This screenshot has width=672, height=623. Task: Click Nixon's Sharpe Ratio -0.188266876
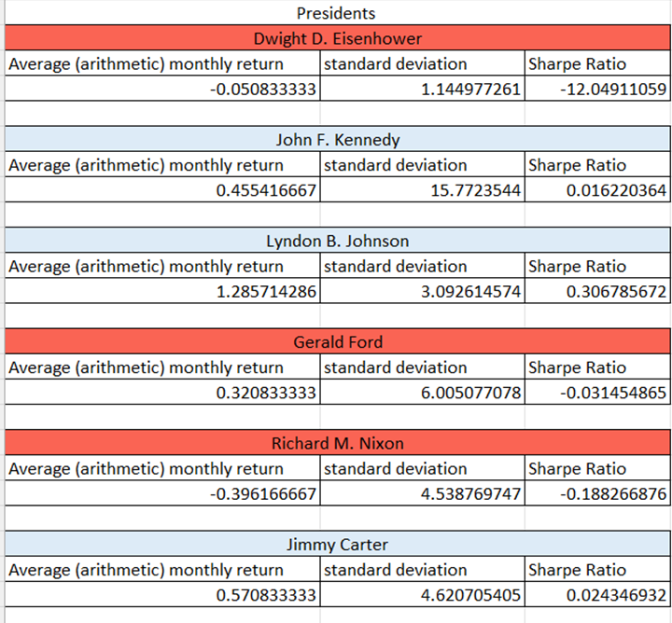pyautogui.click(x=597, y=493)
